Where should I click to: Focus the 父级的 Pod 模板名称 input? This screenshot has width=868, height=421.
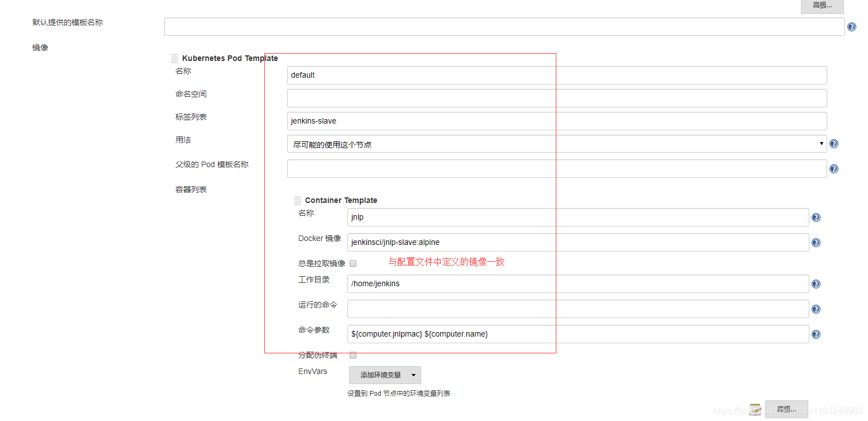pos(557,169)
